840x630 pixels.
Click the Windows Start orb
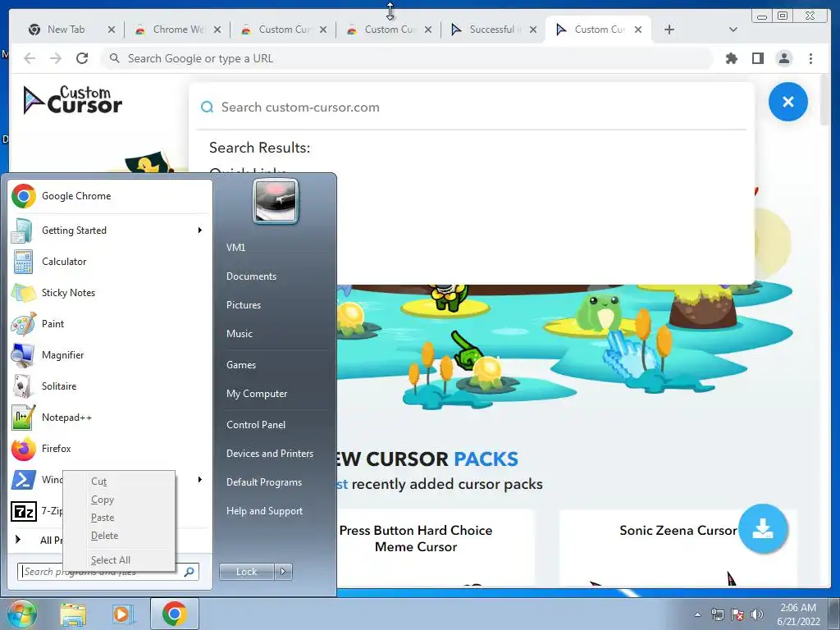[x=21, y=614]
